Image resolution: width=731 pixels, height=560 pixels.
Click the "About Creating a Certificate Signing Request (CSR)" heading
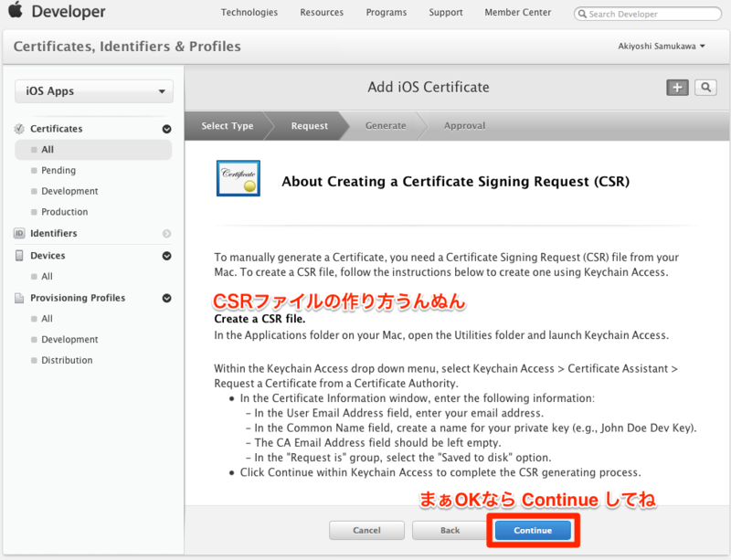pyautogui.click(x=455, y=182)
